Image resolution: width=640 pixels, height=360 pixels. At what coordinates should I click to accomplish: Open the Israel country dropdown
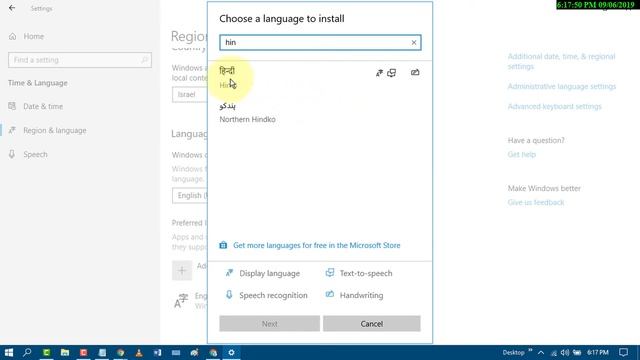click(190, 95)
